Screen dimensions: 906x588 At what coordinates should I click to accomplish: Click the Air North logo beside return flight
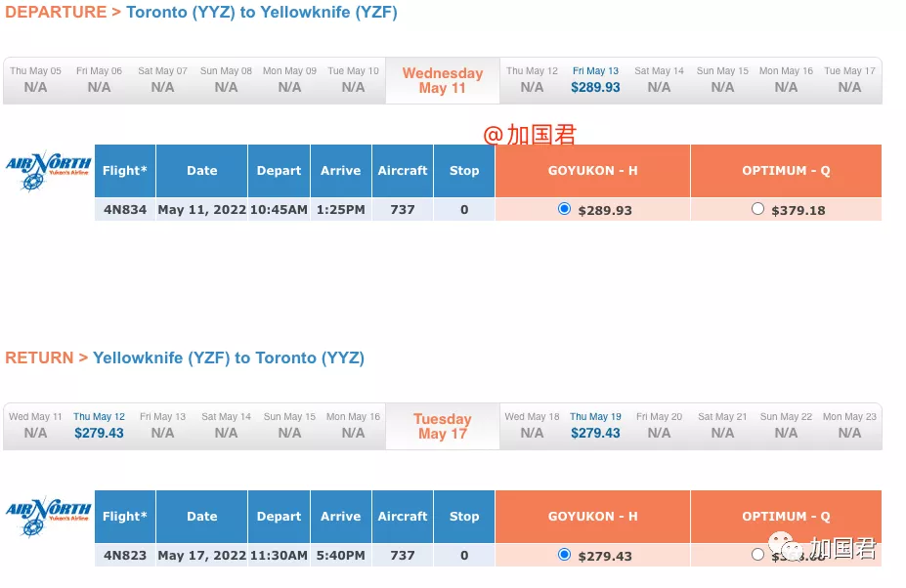[49, 517]
